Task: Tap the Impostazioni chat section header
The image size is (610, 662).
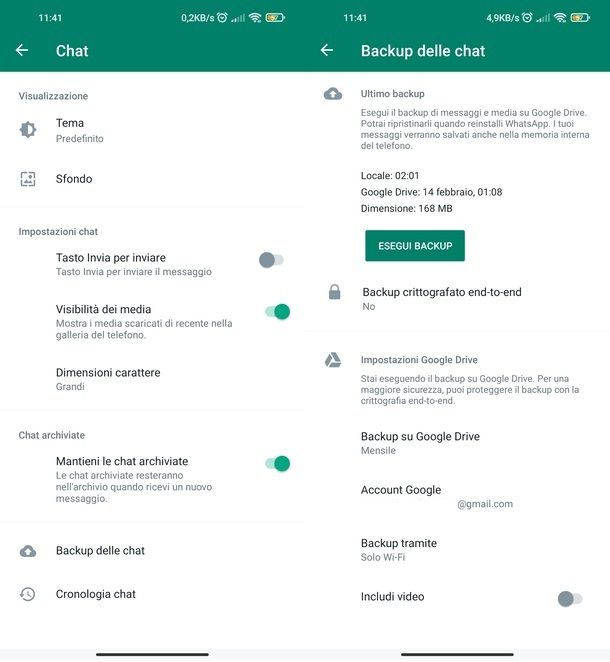Action: point(58,231)
